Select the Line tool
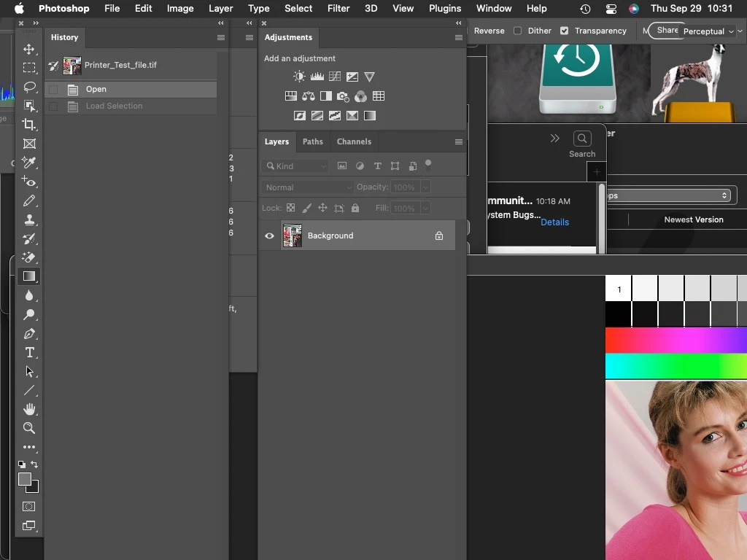 [29, 391]
